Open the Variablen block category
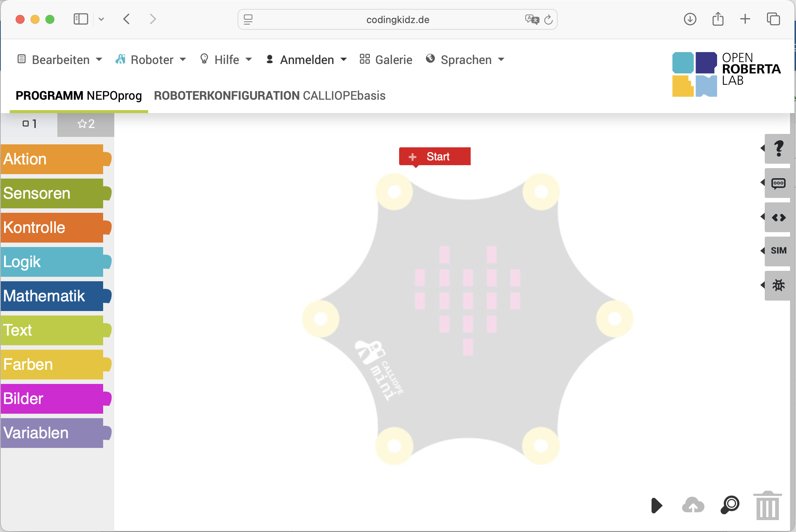796x532 pixels. [x=56, y=433]
